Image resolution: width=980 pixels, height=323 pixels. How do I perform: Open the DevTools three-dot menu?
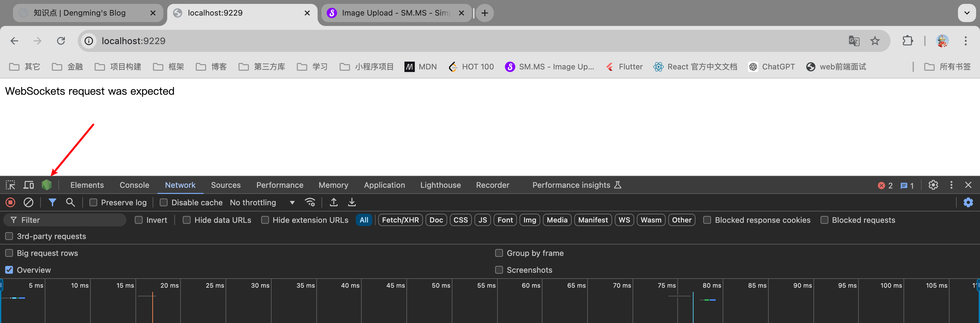click(x=951, y=185)
